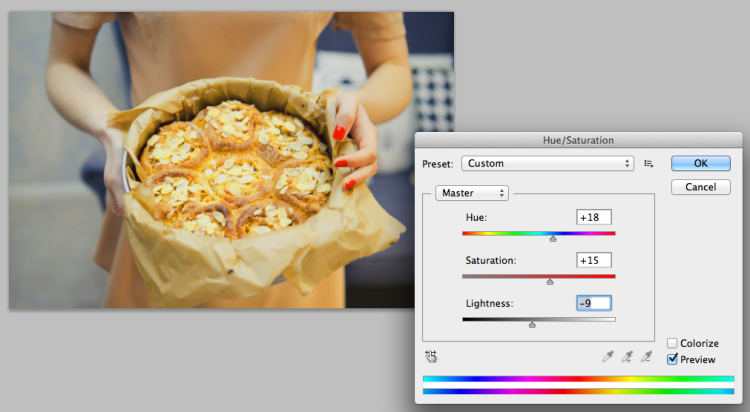
Task: Click the top color spectrum bar
Action: (x=578, y=379)
